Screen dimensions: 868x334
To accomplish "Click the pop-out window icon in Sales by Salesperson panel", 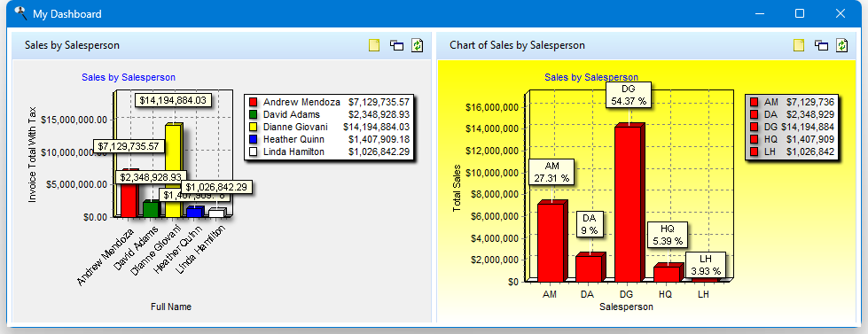I will pyautogui.click(x=396, y=45).
